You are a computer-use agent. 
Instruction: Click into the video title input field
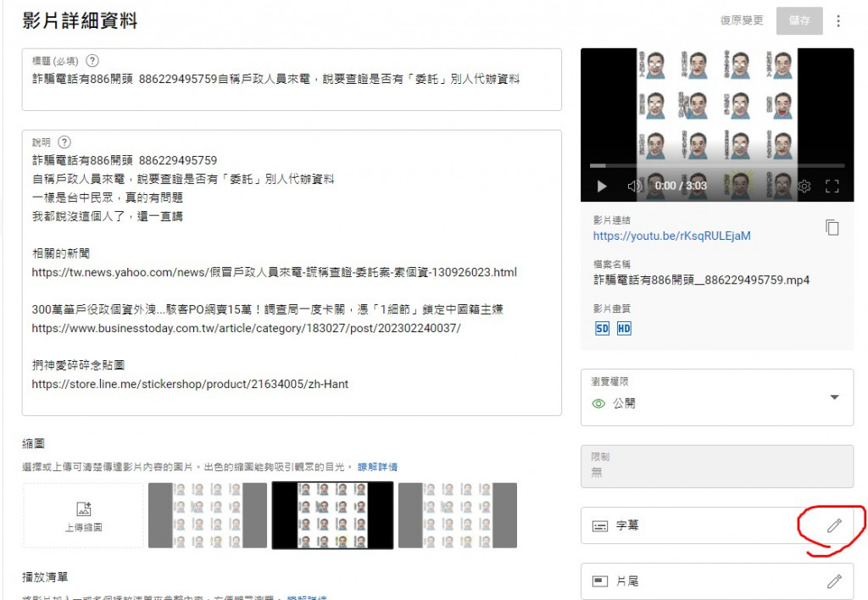point(292,80)
